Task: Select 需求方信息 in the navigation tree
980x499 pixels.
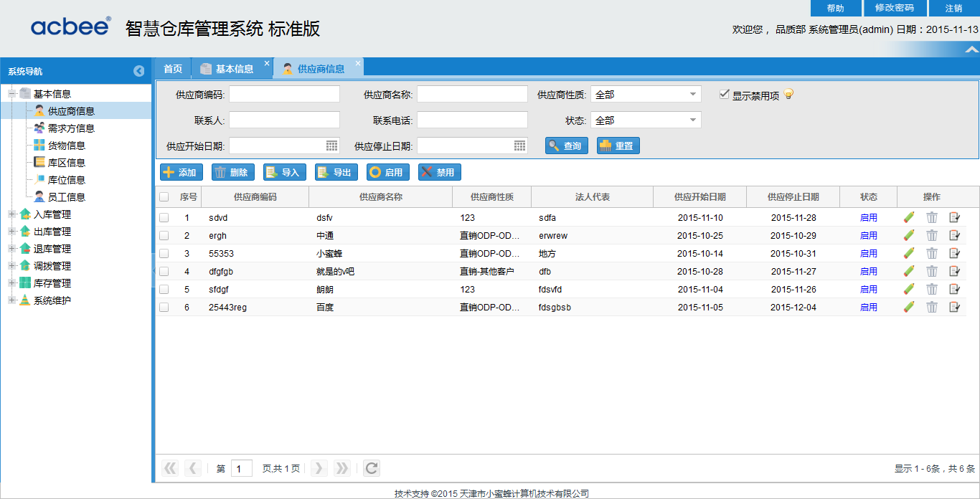Action: 71,128
